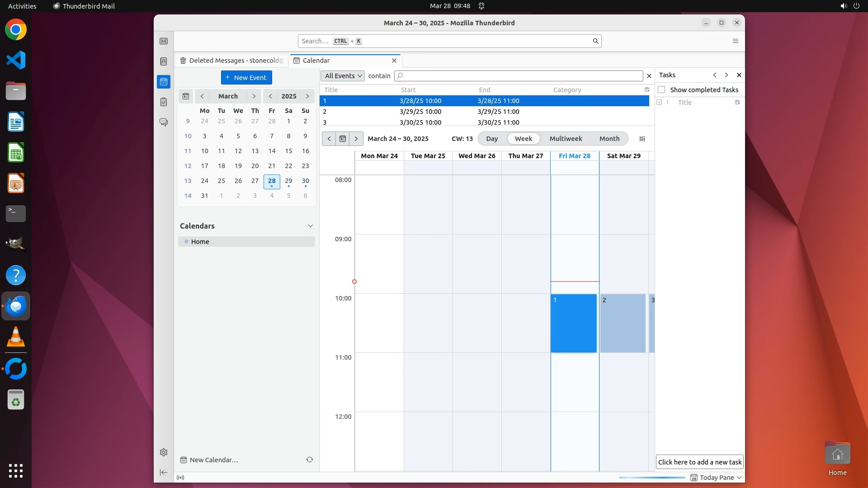Click the synchronize calendars refresh icon
868x488 pixels.
[x=310, y=460]
